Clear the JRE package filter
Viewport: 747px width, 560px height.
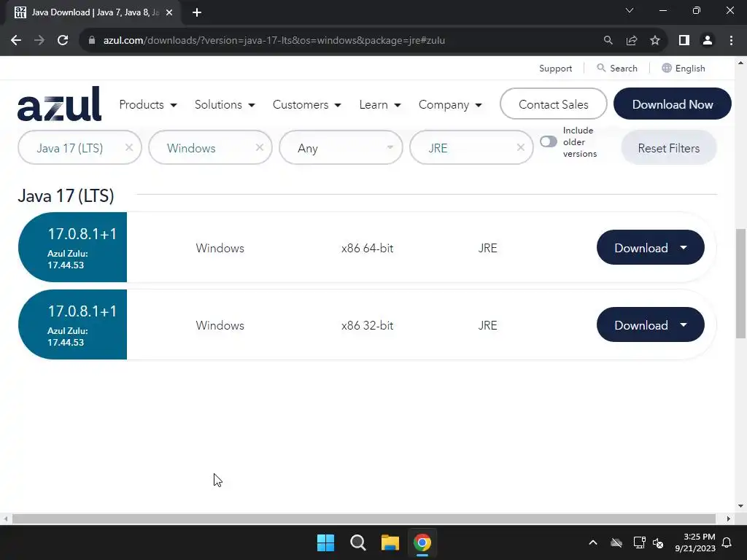tap(521, 147)
